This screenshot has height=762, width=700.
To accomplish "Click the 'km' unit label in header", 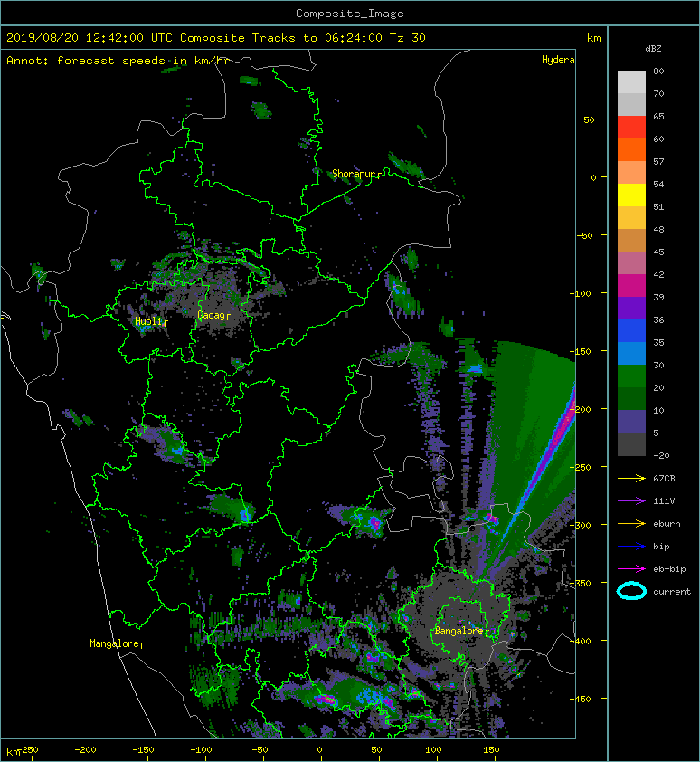I will [593, 38].
